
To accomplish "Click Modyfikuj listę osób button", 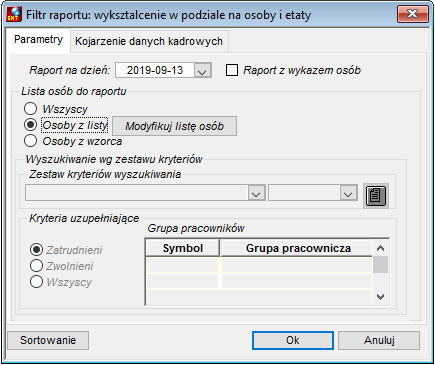I will pyautogui.click(x=174, y=126).
